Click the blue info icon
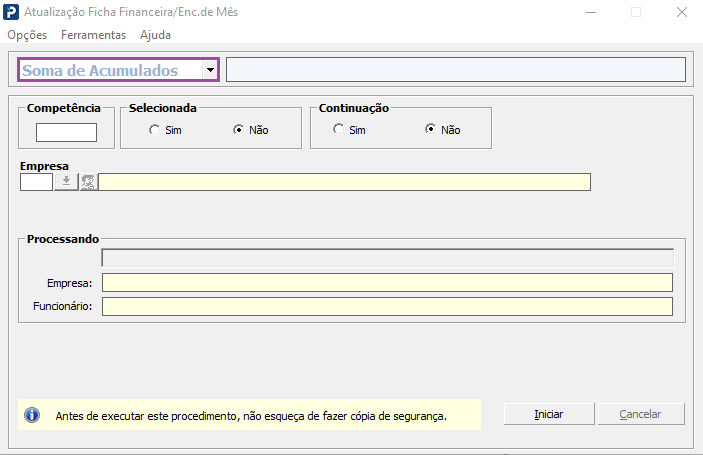Viewport: 703px width, 455px height. click(x=32, y=415)
